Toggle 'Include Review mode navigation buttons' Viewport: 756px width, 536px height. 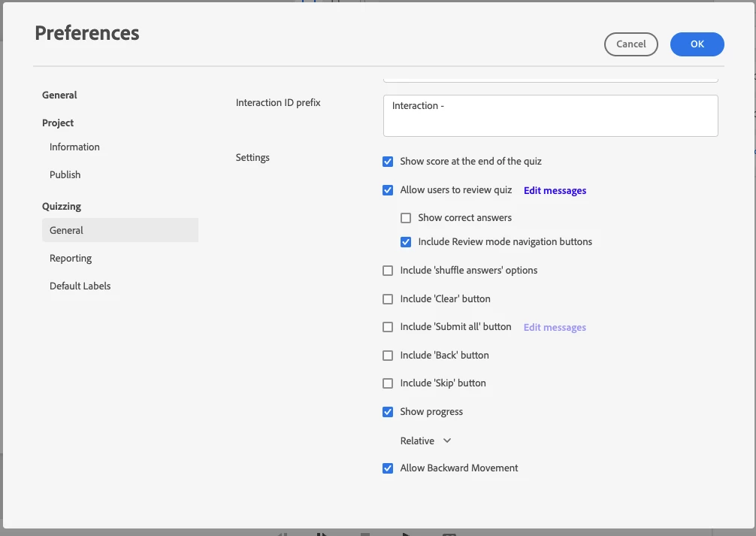406,242
